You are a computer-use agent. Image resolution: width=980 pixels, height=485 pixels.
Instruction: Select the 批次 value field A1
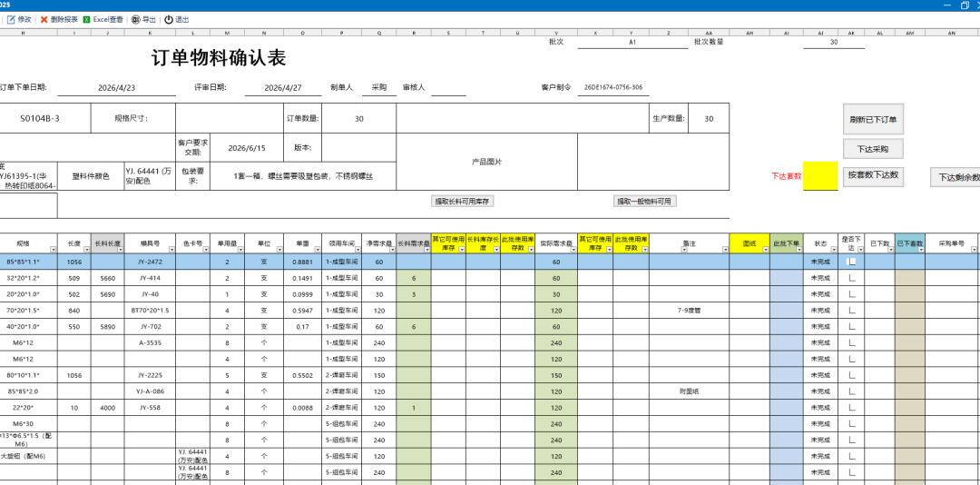tap(632, 42)
